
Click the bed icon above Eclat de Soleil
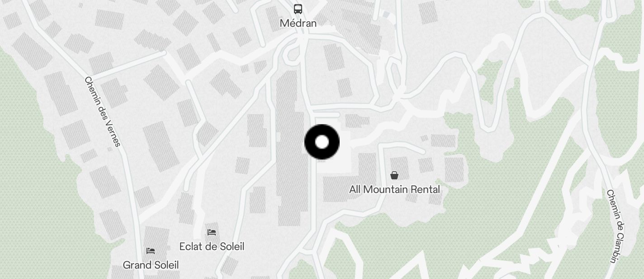click(212, 232)
